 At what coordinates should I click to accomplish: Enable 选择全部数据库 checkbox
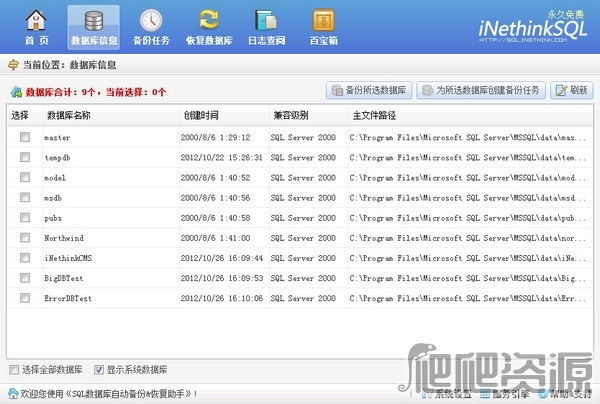[14, 370]
